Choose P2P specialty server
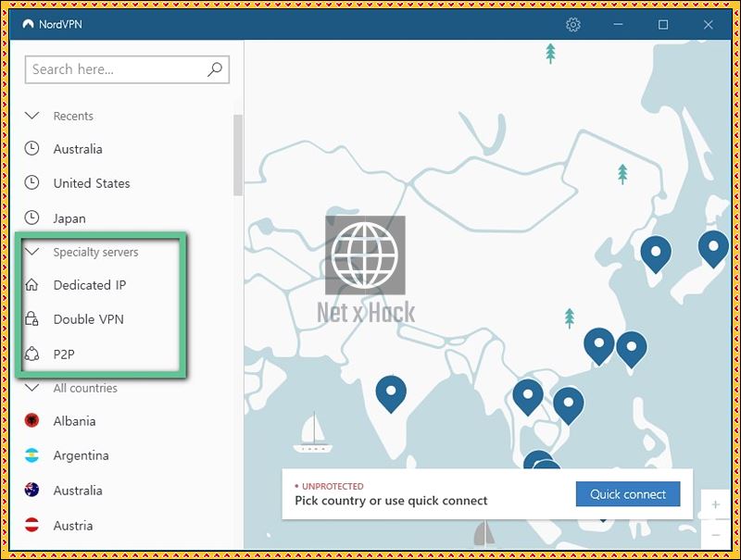741x560 pixels. point(64,355)
